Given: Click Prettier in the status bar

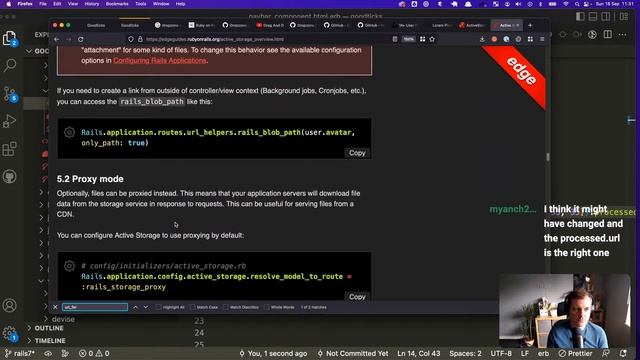Looking at the screenshot, I should point(576,353).
